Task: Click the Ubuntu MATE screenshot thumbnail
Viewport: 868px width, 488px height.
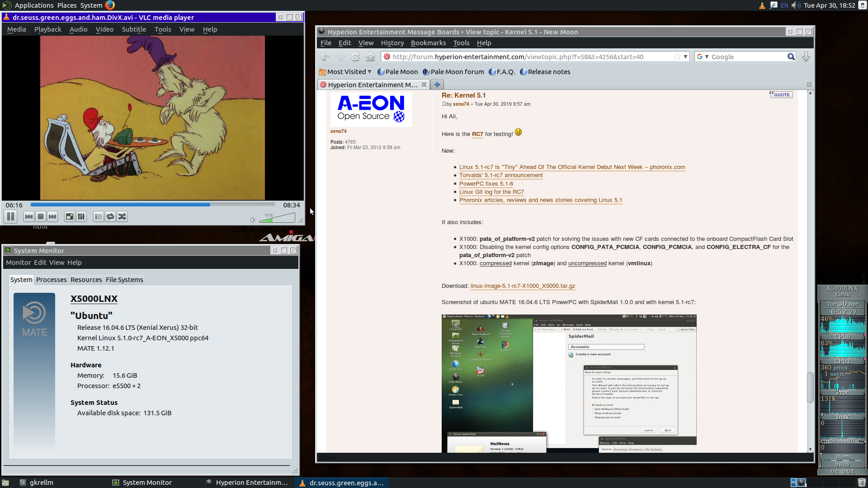Action: pos(569,383)
